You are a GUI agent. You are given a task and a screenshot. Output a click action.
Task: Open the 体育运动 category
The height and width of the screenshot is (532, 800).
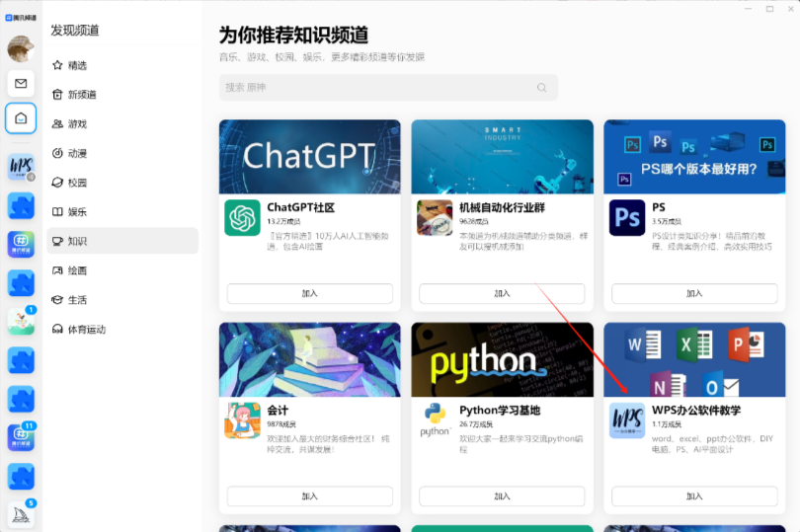click(122, 330)
